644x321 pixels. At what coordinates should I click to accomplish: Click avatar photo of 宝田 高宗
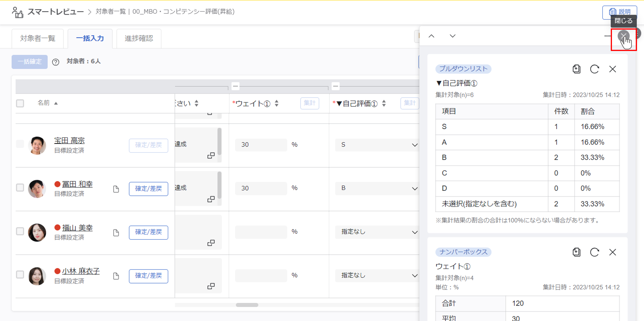[37, 146]
